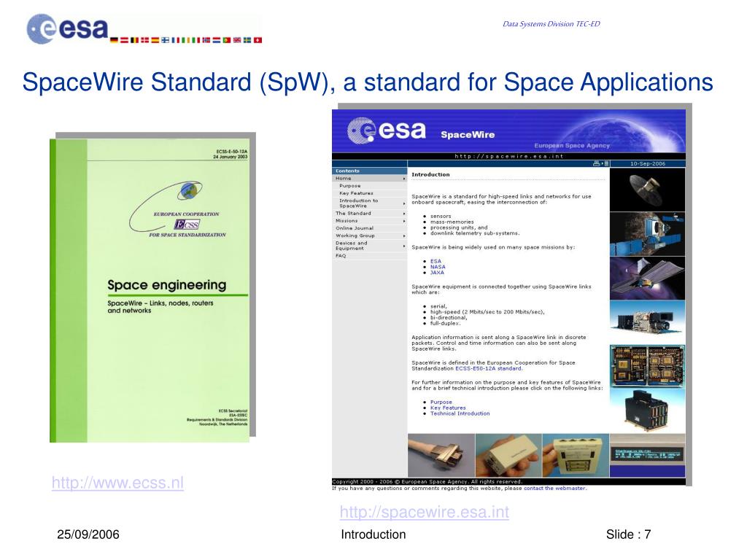Click the row of member-state flags
Viewport: 747px width, 560px height.
point(186,40)
